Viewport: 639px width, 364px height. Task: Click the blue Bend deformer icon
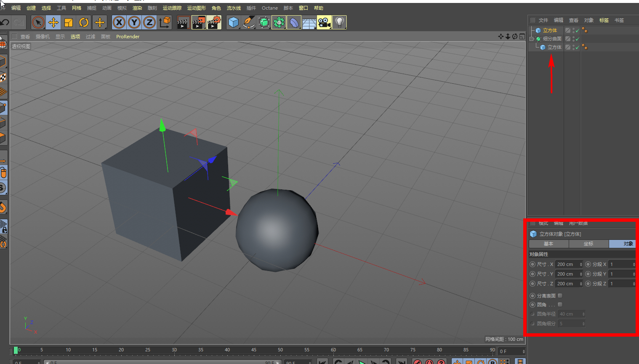point(294,22)
